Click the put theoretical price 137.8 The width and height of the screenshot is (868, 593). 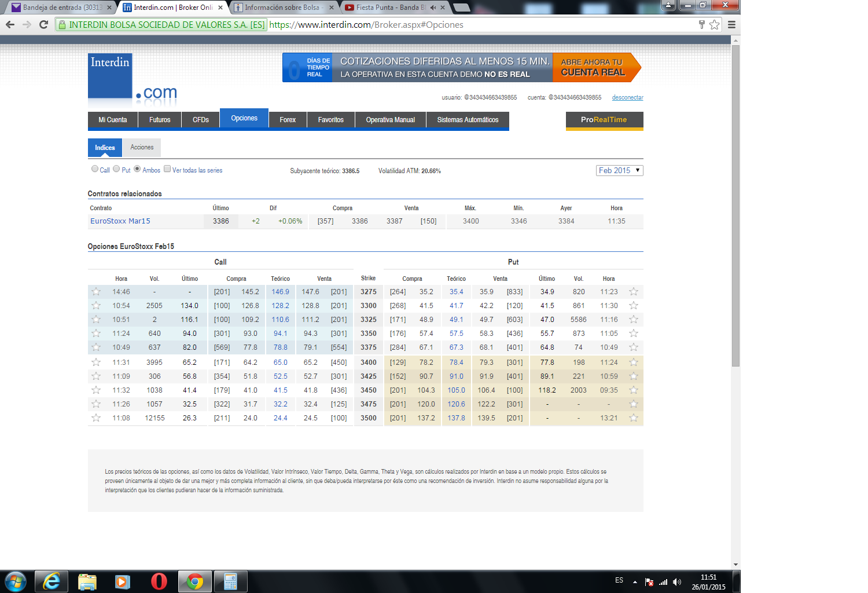(457, 418)
